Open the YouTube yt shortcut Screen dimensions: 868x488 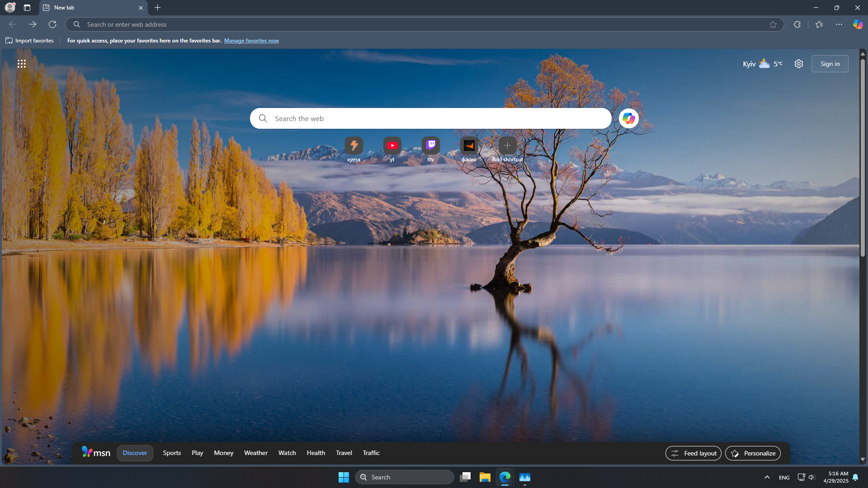click(392, 145)
